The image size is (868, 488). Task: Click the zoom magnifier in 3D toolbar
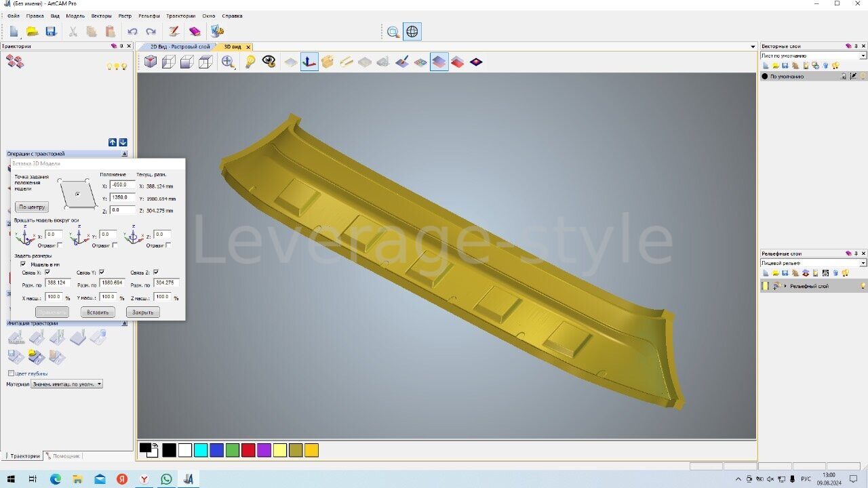[x=228, y=62]
